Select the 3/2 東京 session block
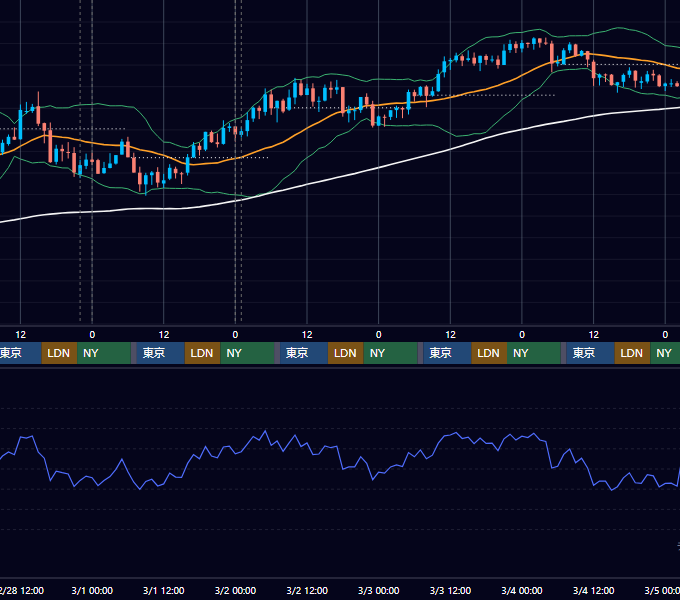This screenshot has width=680, height=600. (304, 353)
